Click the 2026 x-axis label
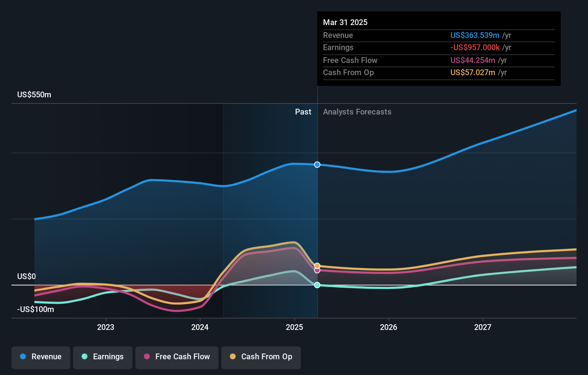The height and width of the screenshot is (375, 588). click(389, 327)
